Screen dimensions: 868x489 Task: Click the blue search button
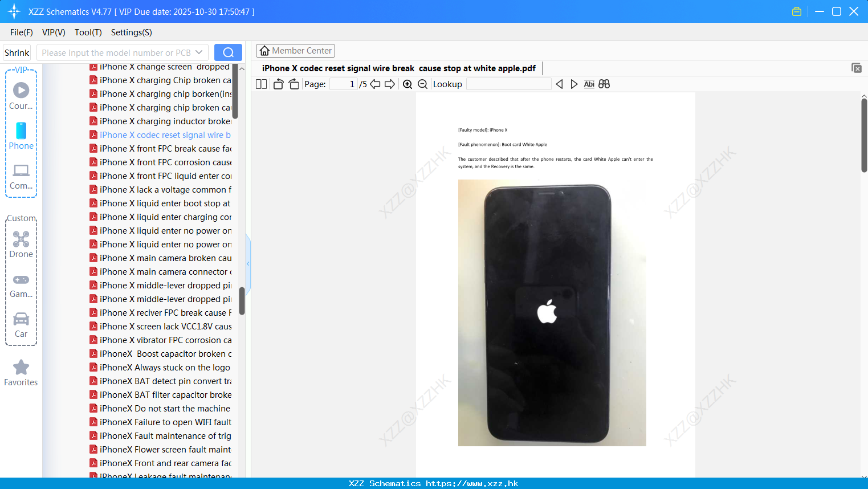(228, 52)
